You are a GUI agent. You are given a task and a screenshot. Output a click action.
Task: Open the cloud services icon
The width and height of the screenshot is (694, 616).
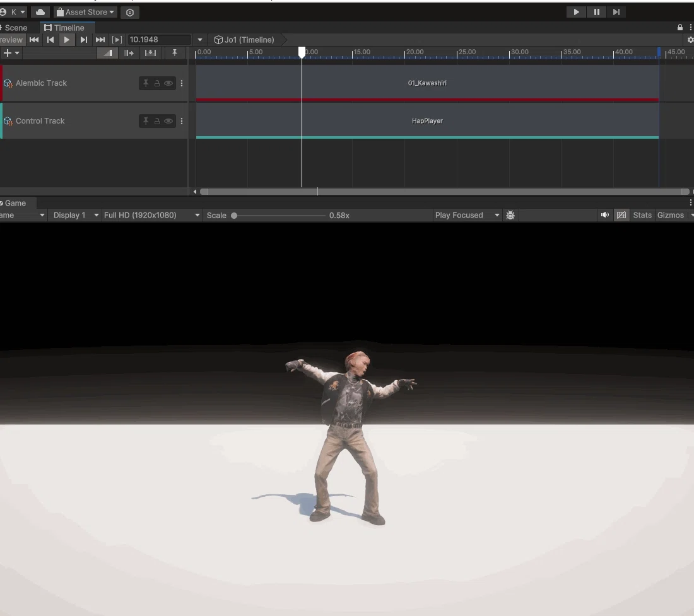click(x=40, y=12)
